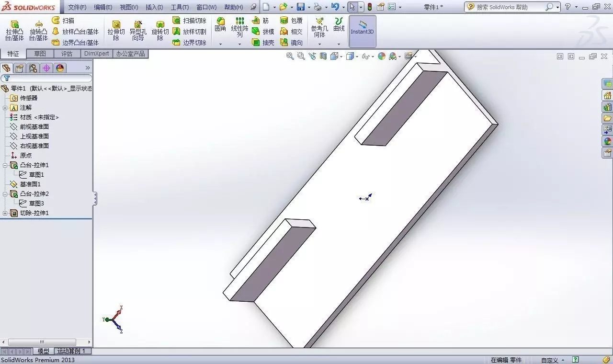Select the 圆角 fillet tool
This screenshot has height=364, width=613.
(220, 25)
